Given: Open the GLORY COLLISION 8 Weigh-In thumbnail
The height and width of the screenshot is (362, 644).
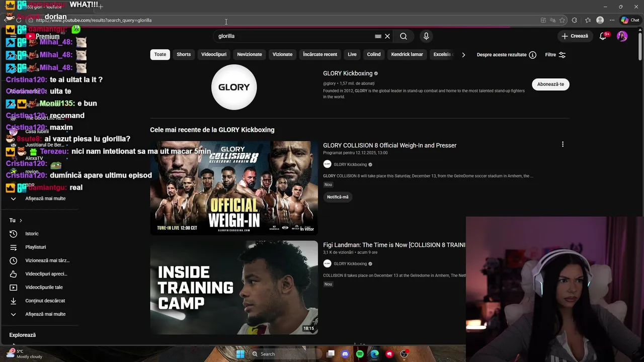Looking at the screenshot, I should (234, 188).
